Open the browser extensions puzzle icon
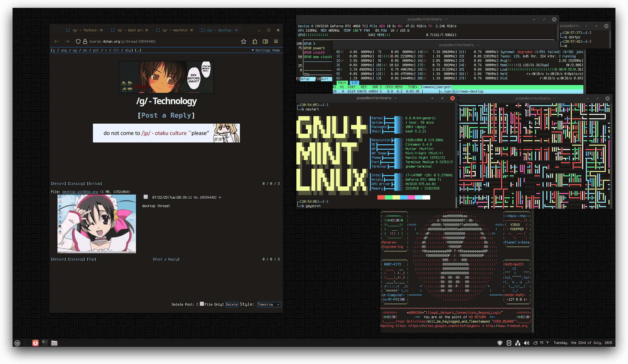The width and height of the screenshot is (628, 364). click(x=255, y=41)
